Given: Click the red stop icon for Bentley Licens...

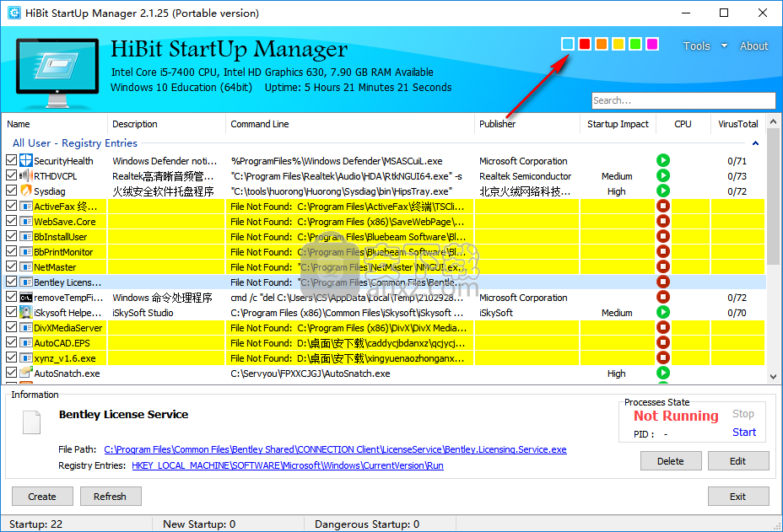Looking at the screenshot, I should (662, 282).
